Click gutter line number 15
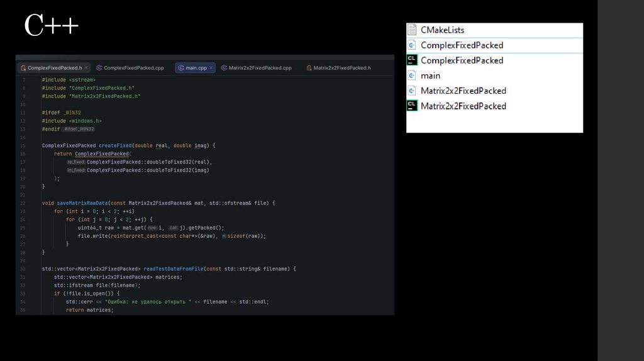Screen dimensions: 644x361 (x=23, y=145)
